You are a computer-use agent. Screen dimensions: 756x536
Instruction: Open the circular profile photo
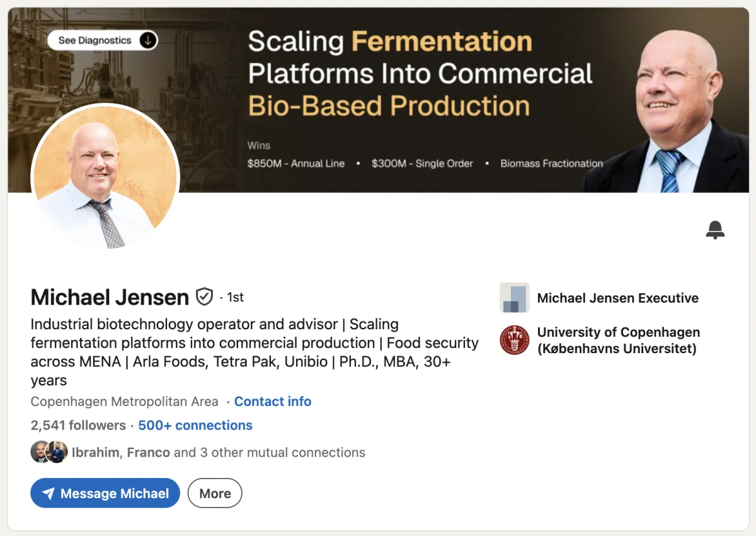pyautogui.click(x=105, y=178)
